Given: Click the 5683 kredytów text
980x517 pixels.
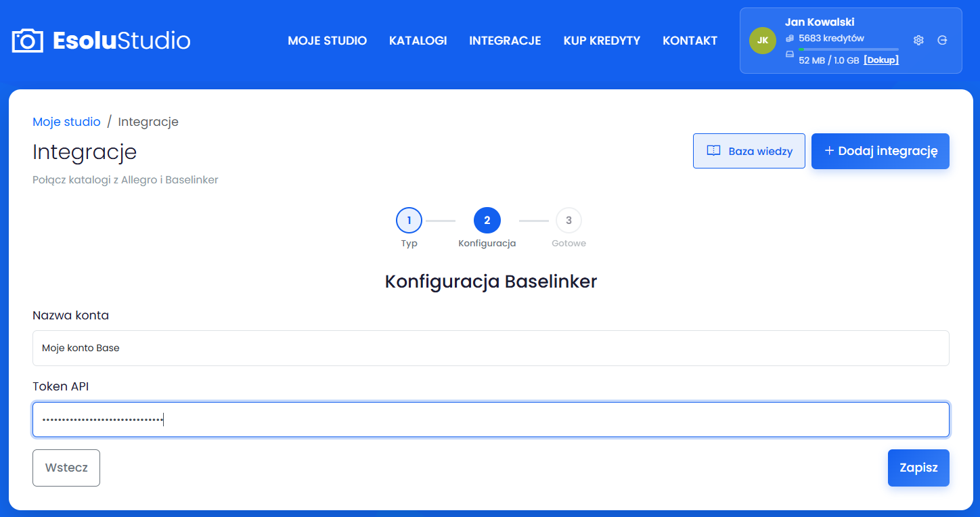Looking at the screenshot, I should (x=831, y=39).
